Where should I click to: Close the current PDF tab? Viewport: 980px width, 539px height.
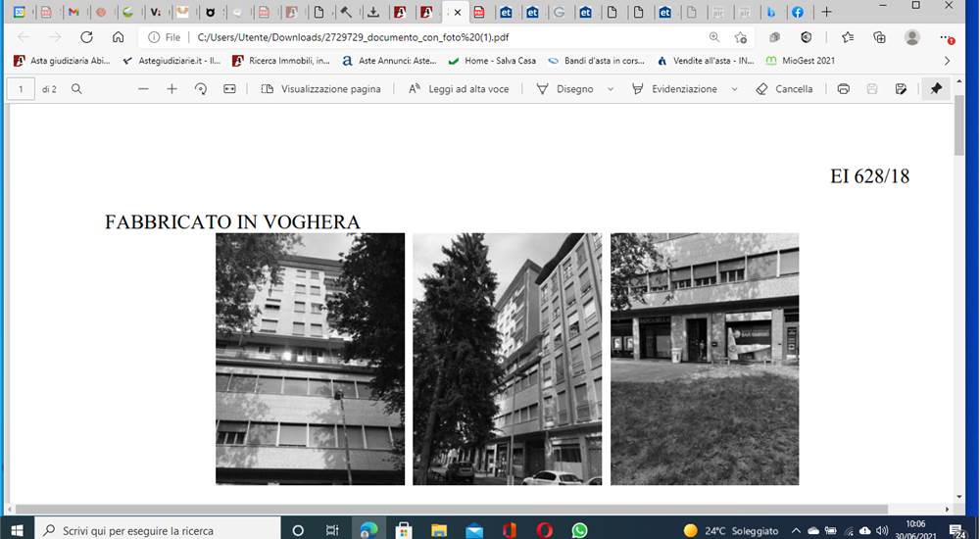tap(458, 13)
